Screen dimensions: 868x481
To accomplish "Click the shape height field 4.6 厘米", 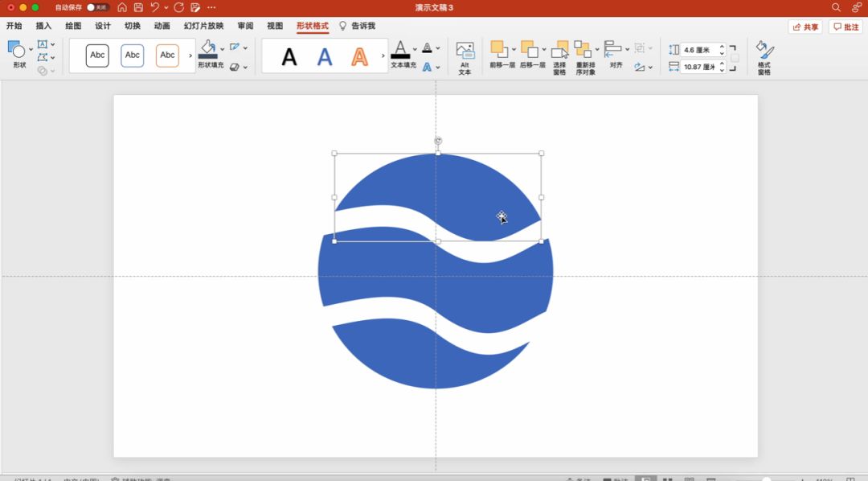I will (702, 50).
